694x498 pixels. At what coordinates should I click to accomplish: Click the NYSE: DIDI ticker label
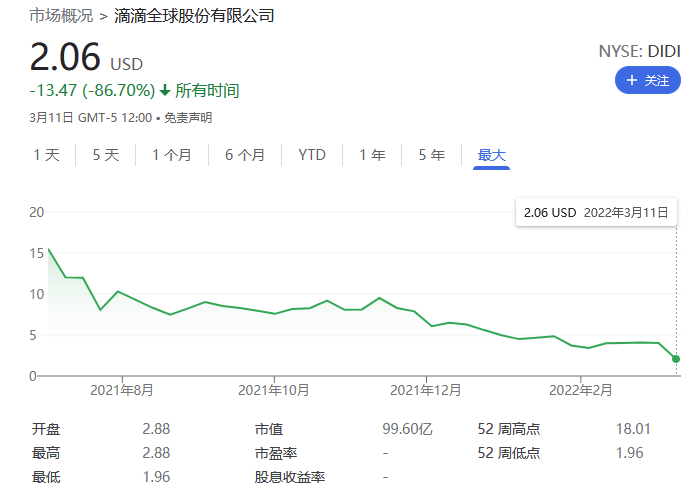pyautogui.click(x=639, y=51)
